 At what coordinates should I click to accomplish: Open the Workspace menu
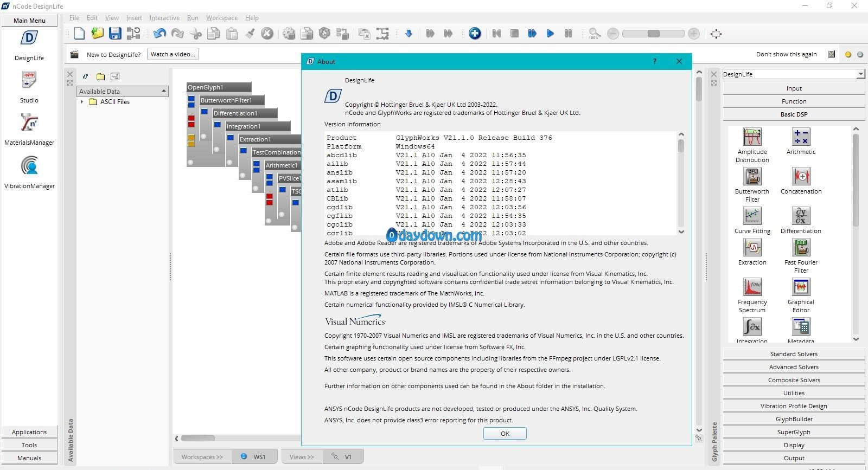pos(221,18)
